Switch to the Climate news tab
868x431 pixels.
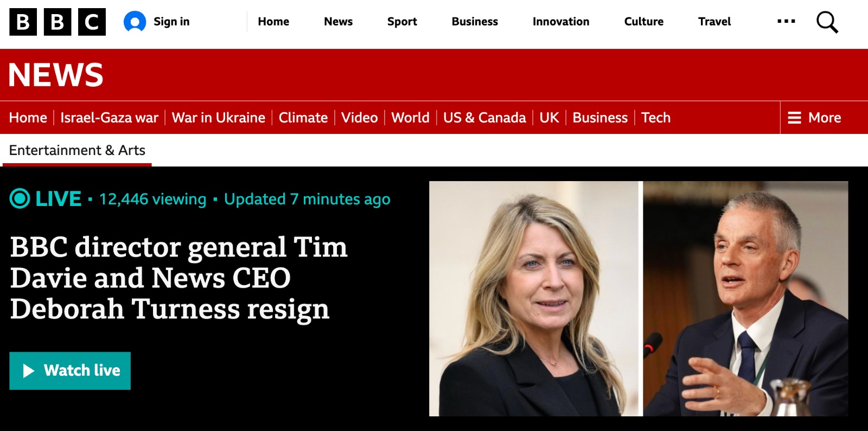tap(303, 118)
